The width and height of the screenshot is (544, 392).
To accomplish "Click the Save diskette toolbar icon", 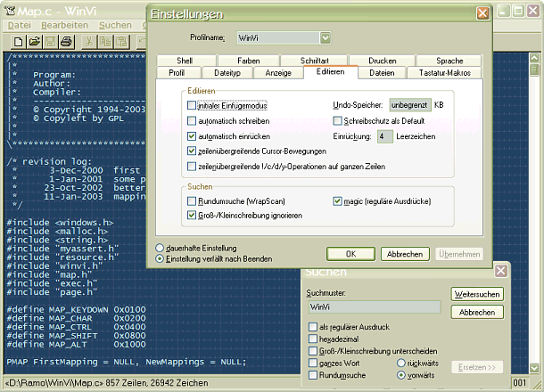I will pos(50,42).
